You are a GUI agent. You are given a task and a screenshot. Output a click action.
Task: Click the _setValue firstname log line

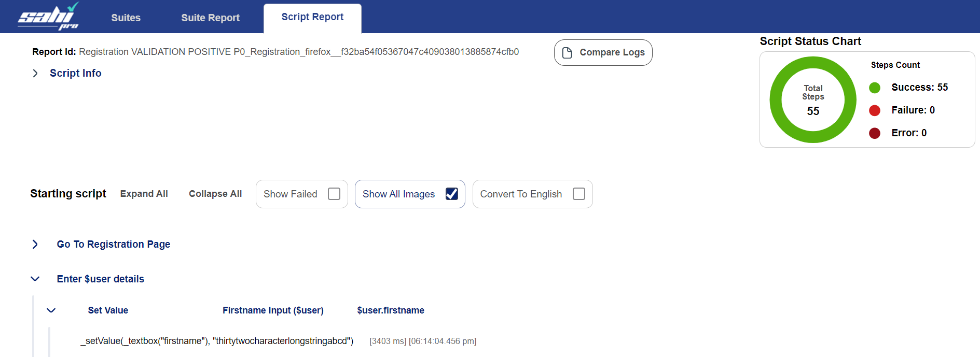217,341
